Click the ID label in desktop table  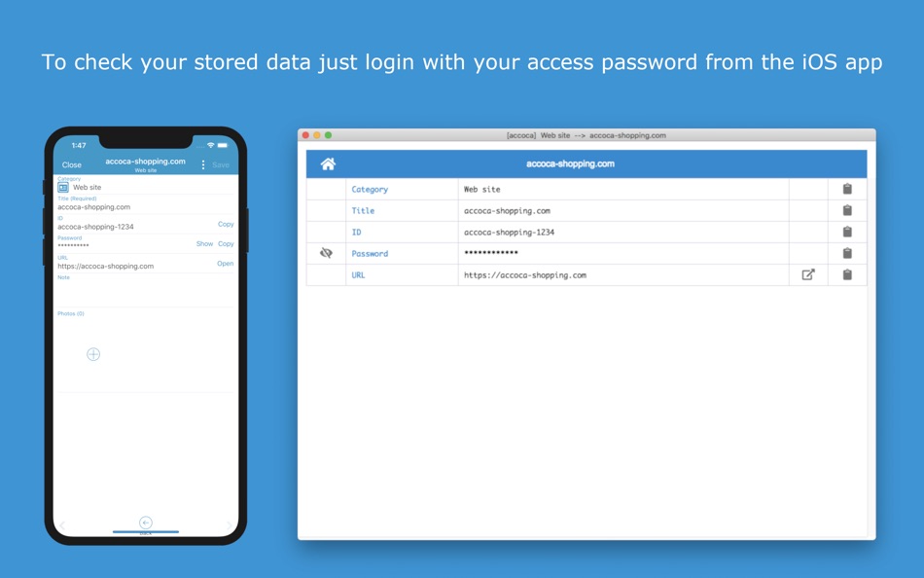point(357,233)
